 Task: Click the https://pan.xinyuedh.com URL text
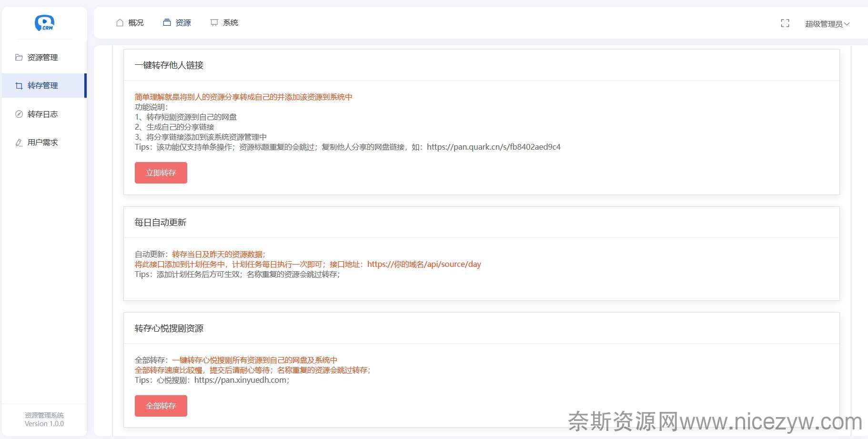point(240,380)
